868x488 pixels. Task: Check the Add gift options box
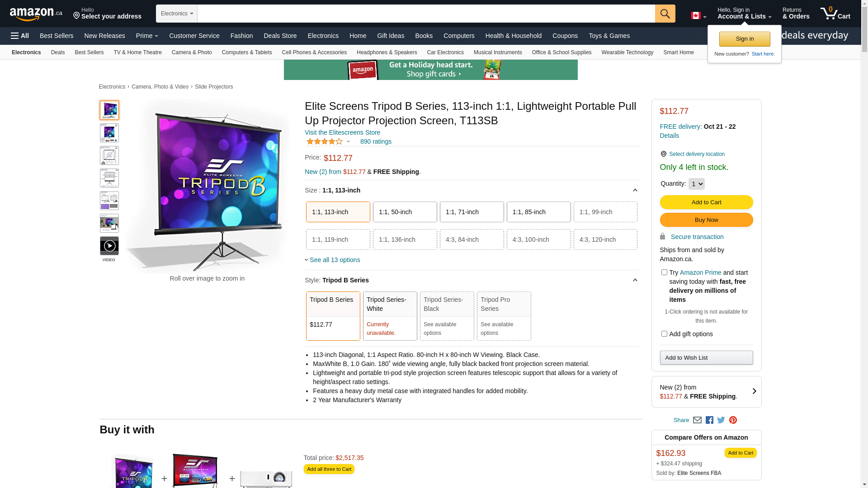click(664, 334)
